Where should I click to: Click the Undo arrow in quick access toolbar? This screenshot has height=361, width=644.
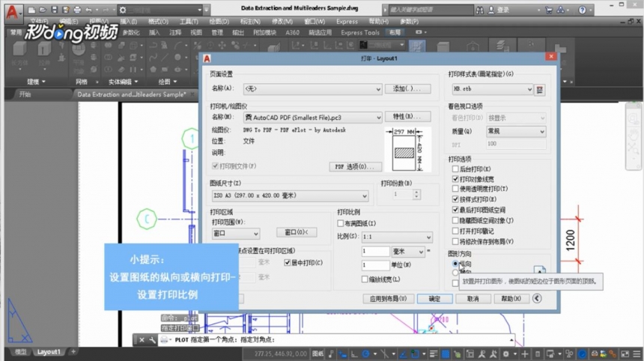[88, 10]
